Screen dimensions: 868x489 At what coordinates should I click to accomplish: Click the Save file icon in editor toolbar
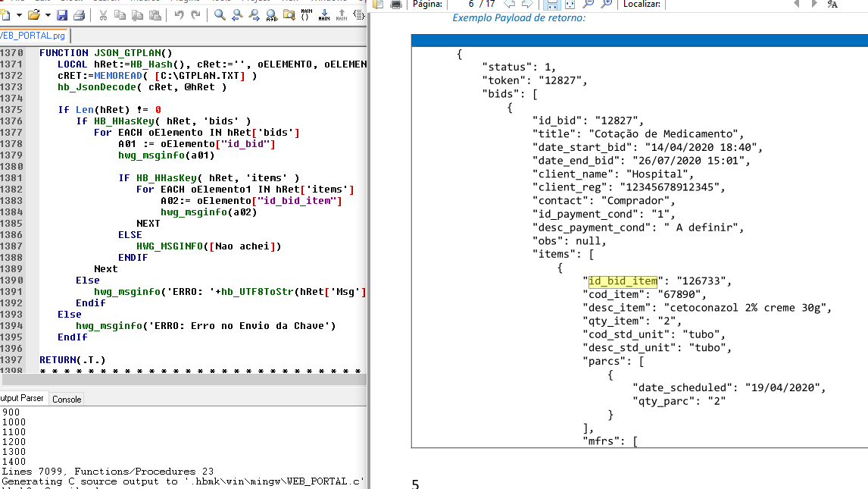[62, 15]
